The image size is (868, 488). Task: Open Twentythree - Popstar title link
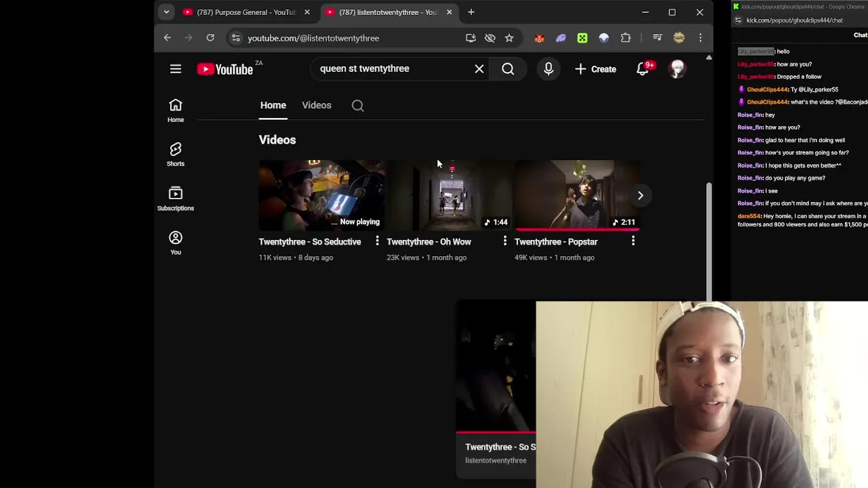556,241
